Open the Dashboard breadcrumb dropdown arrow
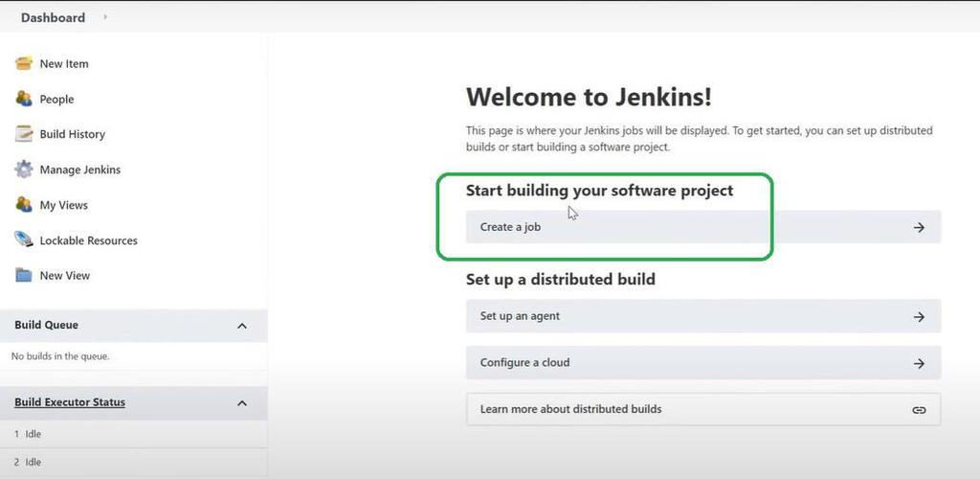This screenshot has height=479, width=980. [105, 17]
